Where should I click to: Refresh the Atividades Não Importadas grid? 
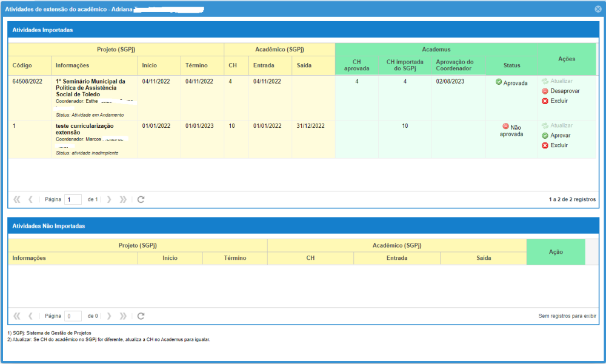[x=141, y=316]
